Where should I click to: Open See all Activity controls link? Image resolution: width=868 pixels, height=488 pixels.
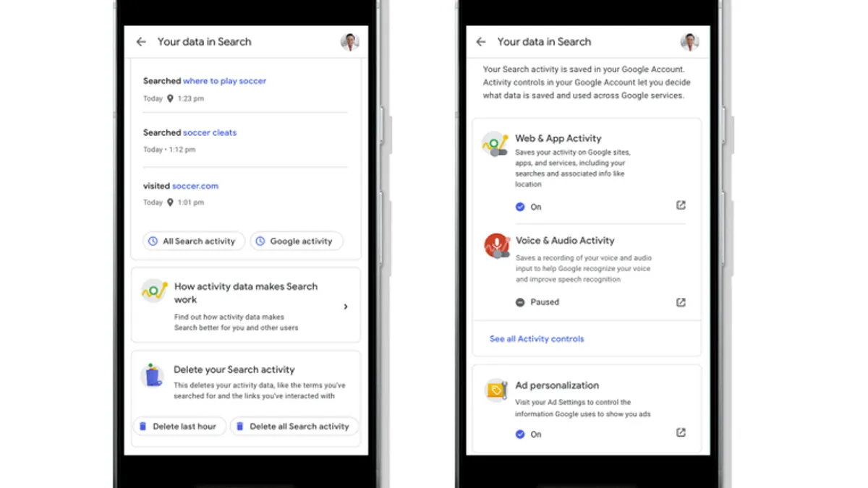(x=537, y=339)
